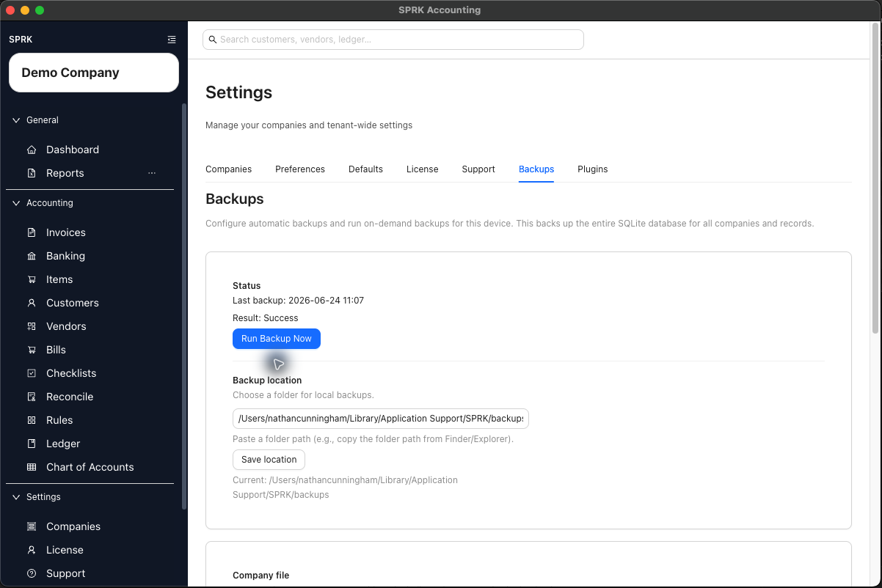882x588 pixels.
Task: Collapse the sidebar with the menu icon
Action: 172,40
